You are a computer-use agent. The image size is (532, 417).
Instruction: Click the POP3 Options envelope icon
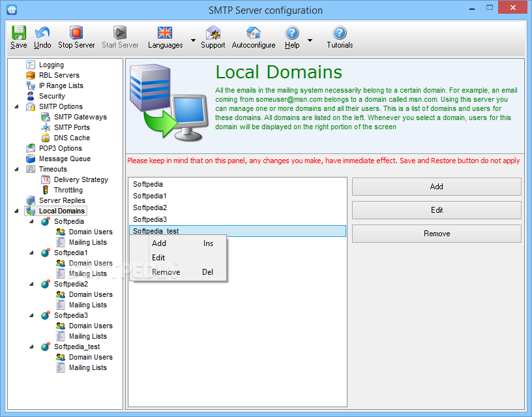31,148
